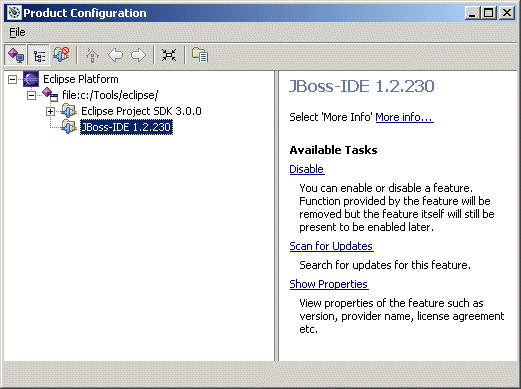Click the Collapse All toolbar icon

[x=169, y=55]
